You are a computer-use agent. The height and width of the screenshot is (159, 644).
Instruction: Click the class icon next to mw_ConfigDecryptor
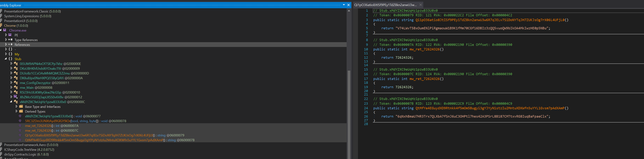click(x=16, y=83)
